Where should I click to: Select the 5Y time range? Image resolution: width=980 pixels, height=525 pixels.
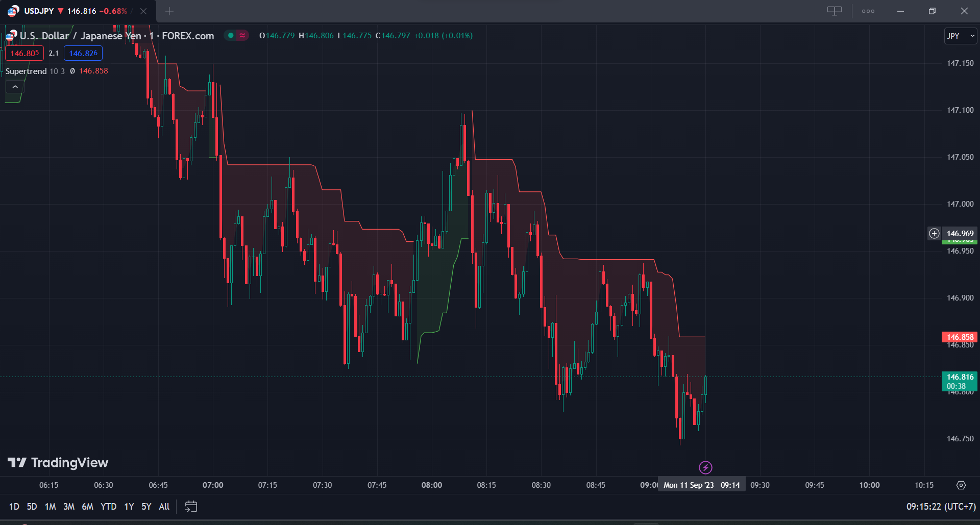tap(146, 507)
